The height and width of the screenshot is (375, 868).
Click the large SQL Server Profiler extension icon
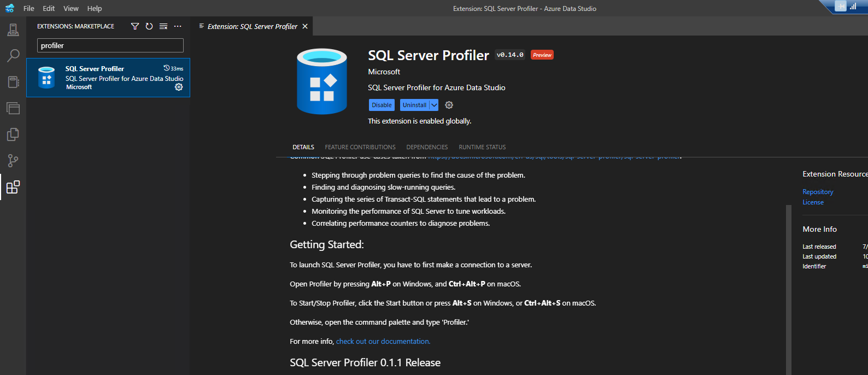tap(322, 81)
